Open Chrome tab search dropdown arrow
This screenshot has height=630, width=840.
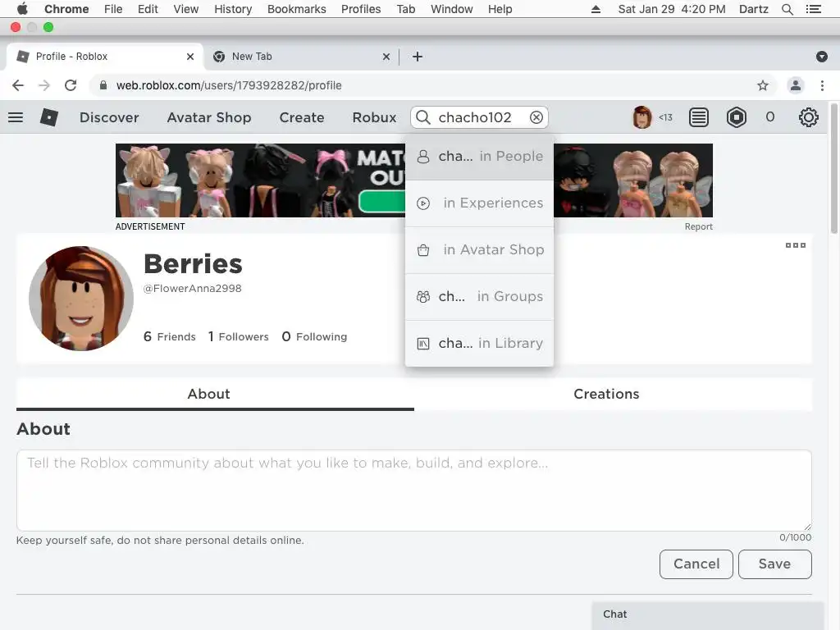pyautogui.click(x=822, y=57)
